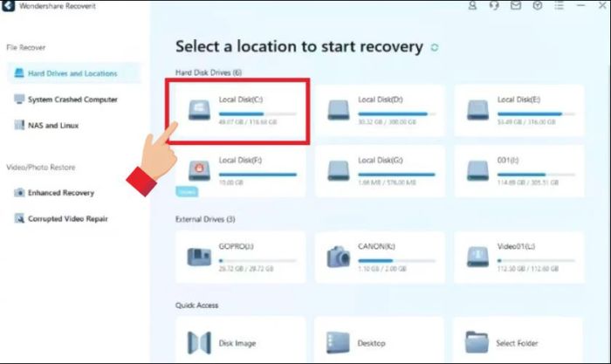
Task: Select the Video01(L:) drive icon
Action: coord(477,257)
